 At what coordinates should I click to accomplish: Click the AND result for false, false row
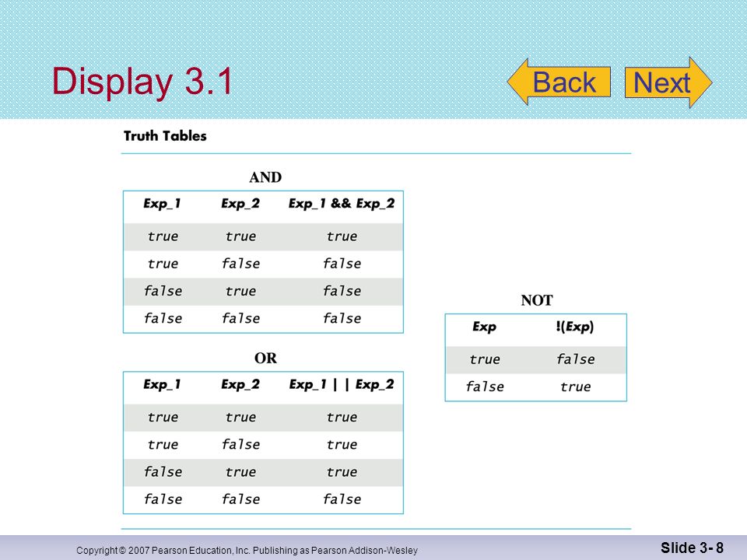(x=342, y=318)
